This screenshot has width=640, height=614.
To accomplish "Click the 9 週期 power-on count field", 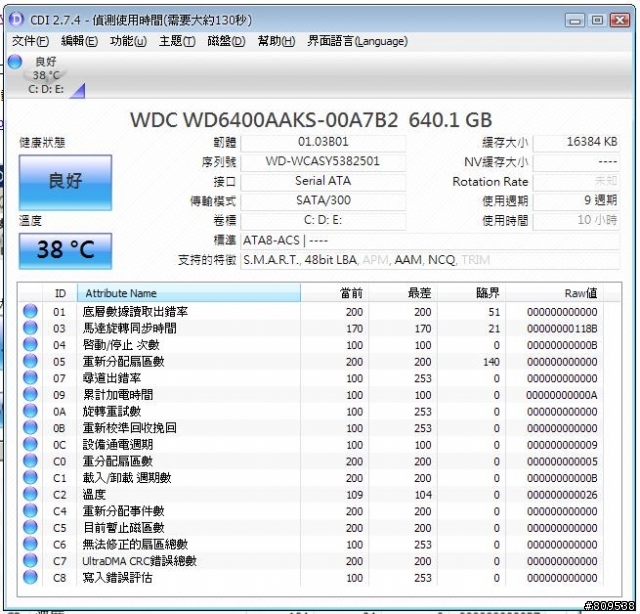I will click(576, 200).
